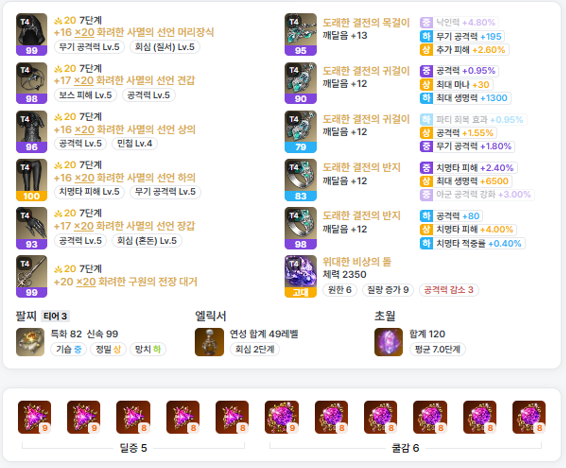
Task: Select the 보스 피해 Lv.5 tag
Action: click(x=86, y=95)
